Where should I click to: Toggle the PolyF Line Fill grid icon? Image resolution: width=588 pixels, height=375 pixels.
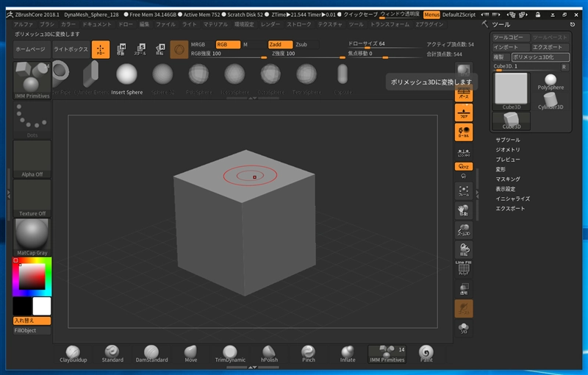(464, 268)
